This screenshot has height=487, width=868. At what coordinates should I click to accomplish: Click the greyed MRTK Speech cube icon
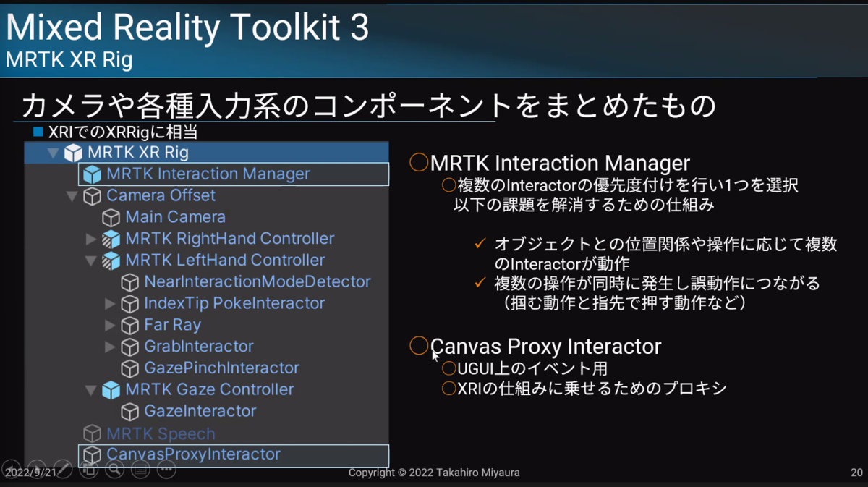92,434
